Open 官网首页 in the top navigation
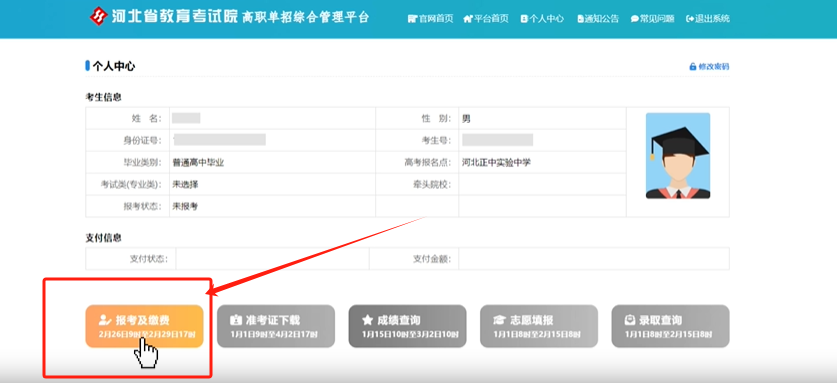Image resolution: width=837 pixels, height=383 pixels. coord(430,19)
